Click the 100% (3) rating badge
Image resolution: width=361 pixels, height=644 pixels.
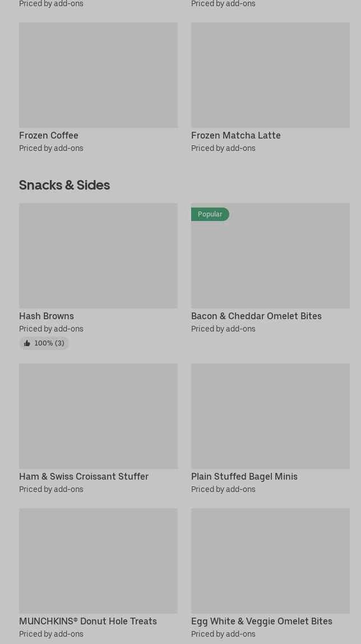(49, 343)
